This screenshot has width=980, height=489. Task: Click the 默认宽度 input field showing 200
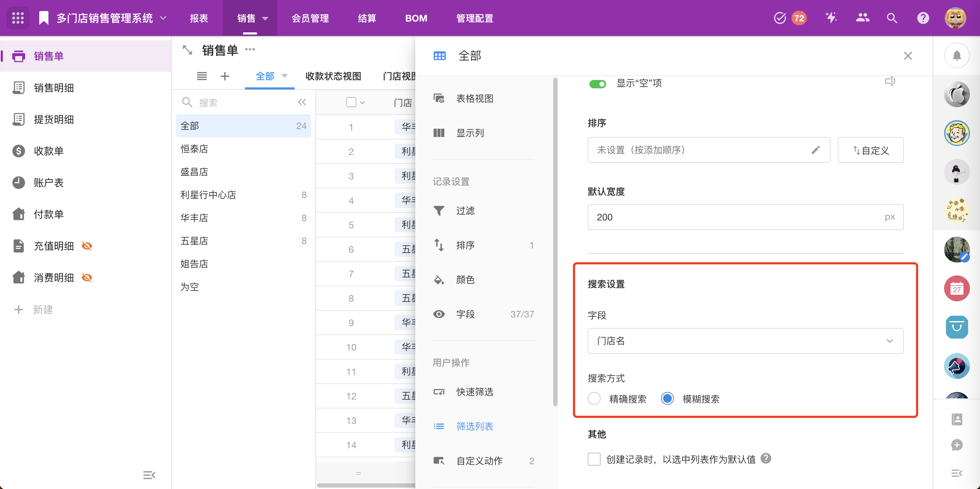(745, 217)
